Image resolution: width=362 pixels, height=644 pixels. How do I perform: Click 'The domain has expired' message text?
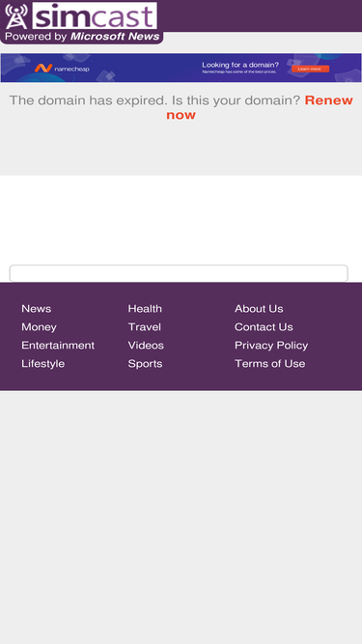coord(154,100)
